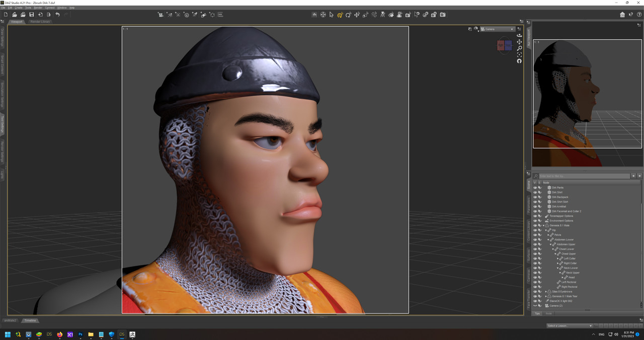Click the Select a Lesson dropdown

pyautogui.click(x=570, y=325)
